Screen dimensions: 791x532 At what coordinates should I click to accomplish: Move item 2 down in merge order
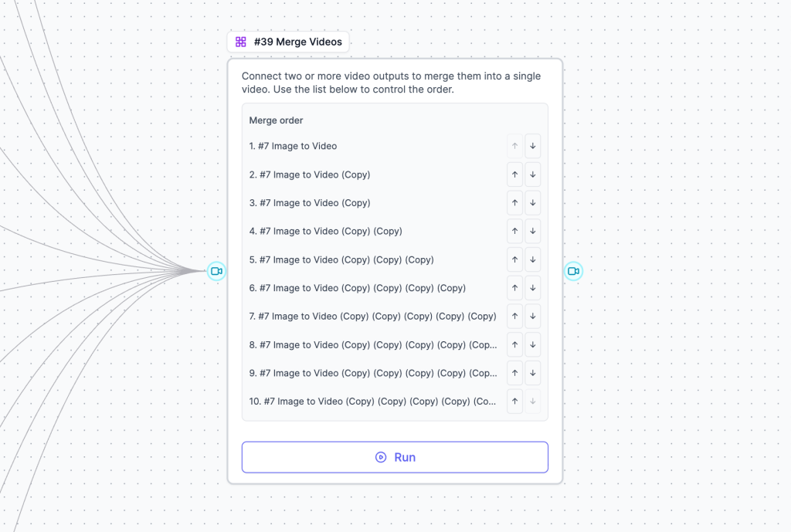tap(533, 175)
